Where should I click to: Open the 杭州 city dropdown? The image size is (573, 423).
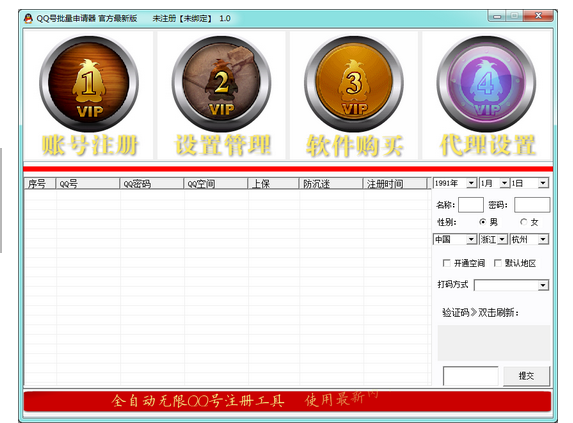(543, 239)
